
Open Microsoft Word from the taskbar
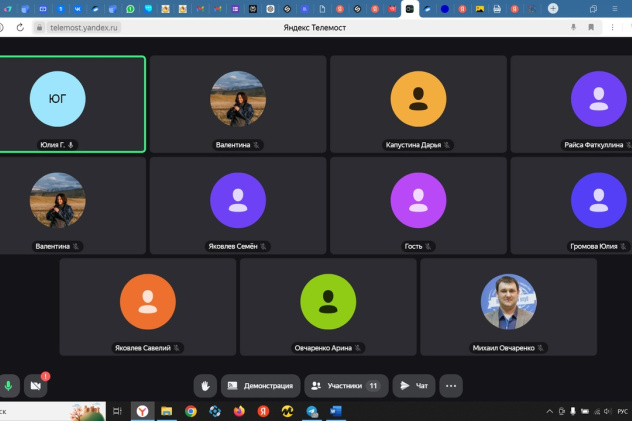coord(336,411)
